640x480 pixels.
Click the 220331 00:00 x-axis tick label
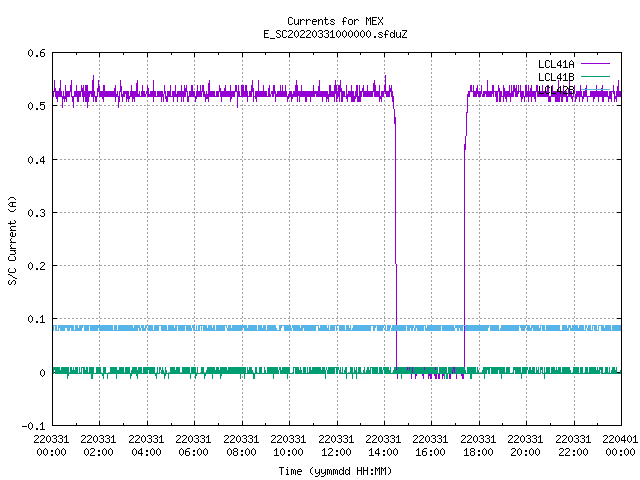click(51, 446)
